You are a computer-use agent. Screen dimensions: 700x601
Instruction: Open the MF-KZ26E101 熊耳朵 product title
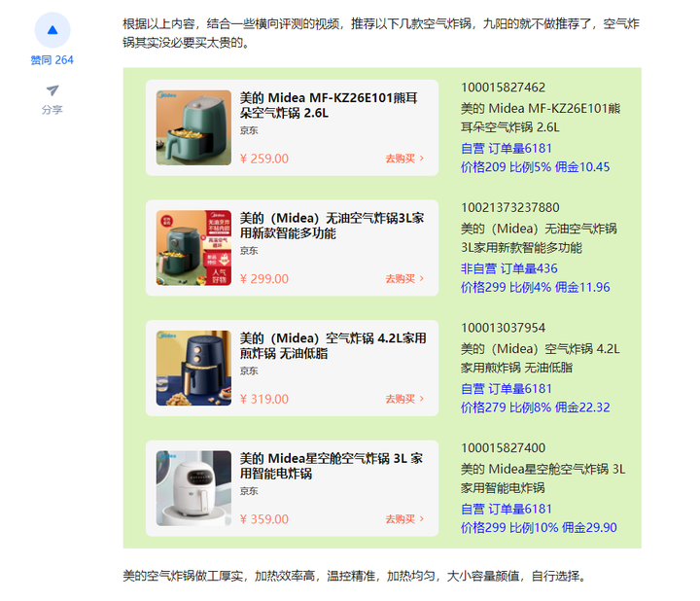point(329,105)
